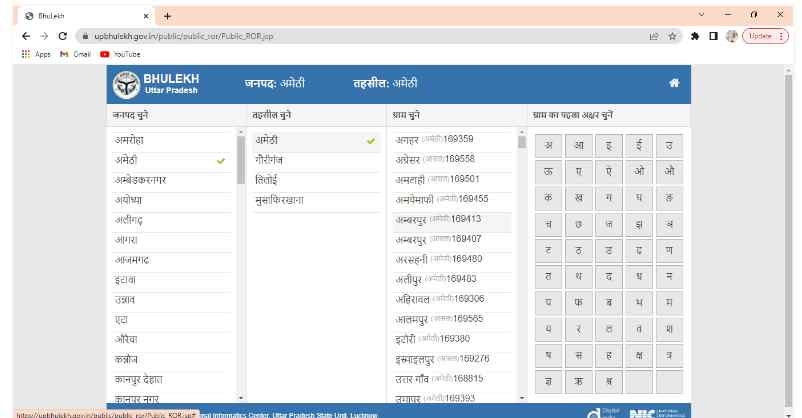Select village अम्बरपुर 169413
Viewport: 802px width, 418px height.
pos(438,219)
